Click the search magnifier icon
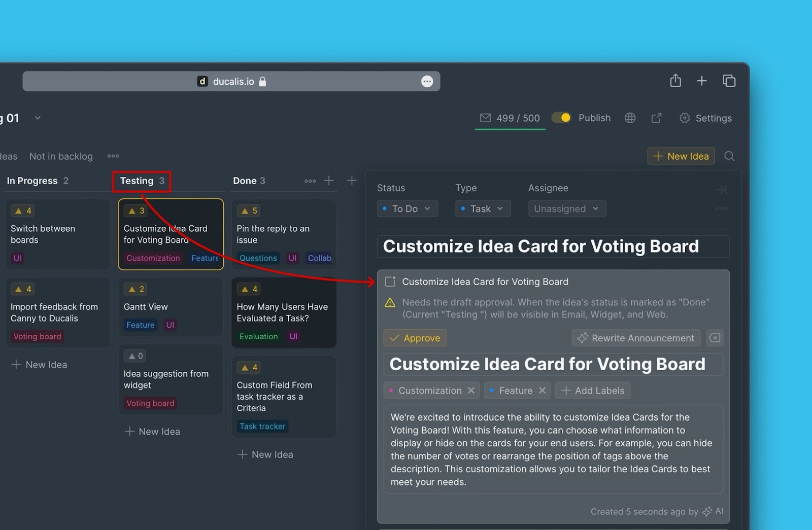Image resolution: width=812 pixels, height=530 pixels. 729,156
